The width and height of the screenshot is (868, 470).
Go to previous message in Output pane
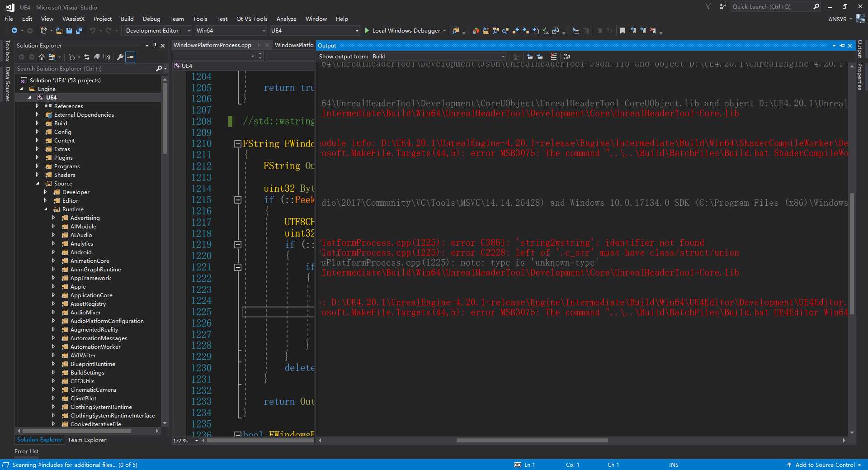click(530, 57)
